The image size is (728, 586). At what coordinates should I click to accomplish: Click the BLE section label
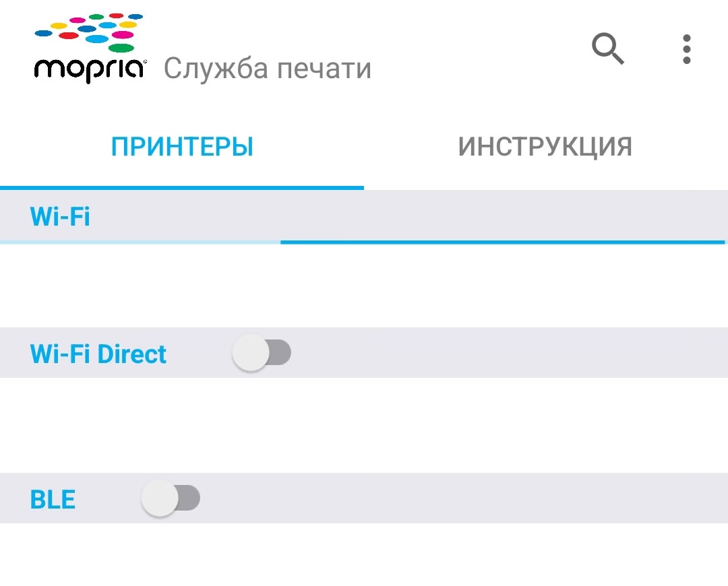coord(53,499)
